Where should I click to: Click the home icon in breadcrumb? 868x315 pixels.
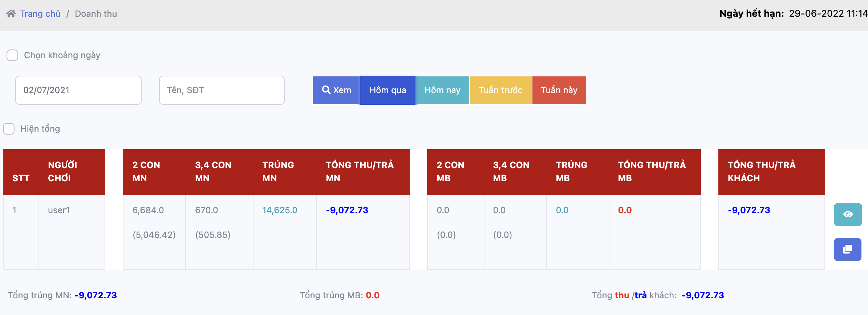(11, 14)
